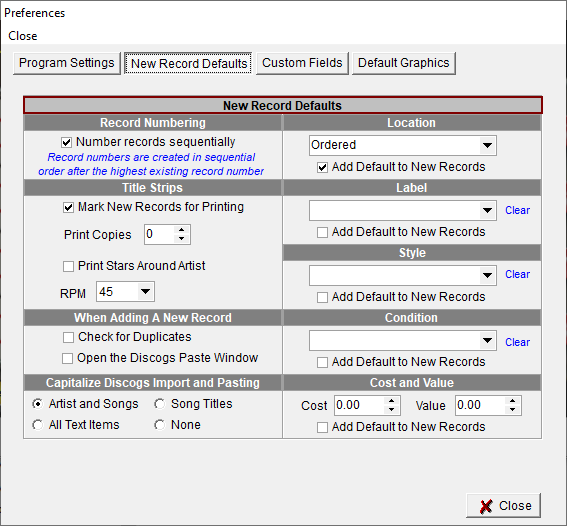Expand the Label dropdown list
Viewport: 567px width, 526px height.
point(487,210)
